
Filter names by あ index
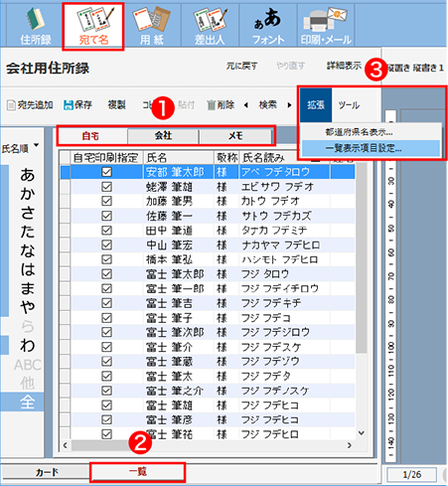coord(28,175)
